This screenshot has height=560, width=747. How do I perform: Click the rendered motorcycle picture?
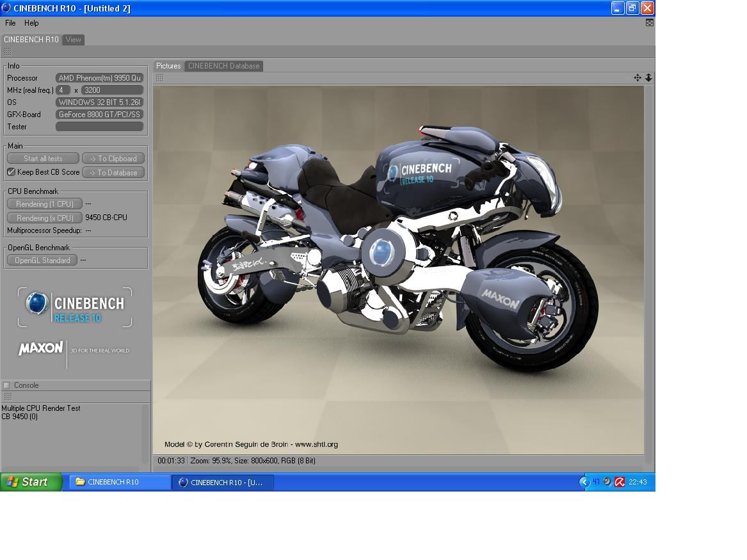[x=398, y=270]
